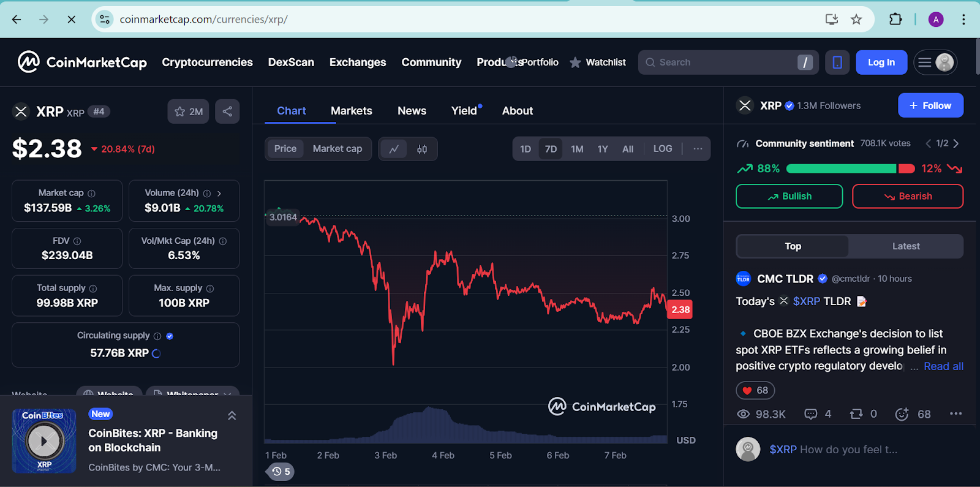This screenshot has height=487, width=980.
Task: Open Community navigation menu
Action: 431,62
